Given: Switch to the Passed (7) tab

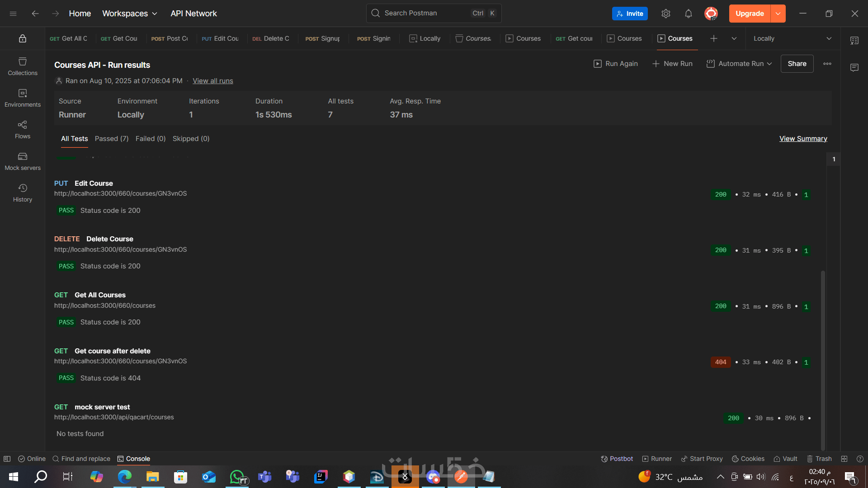Looking at the screenshot, I should pos(111,139).
